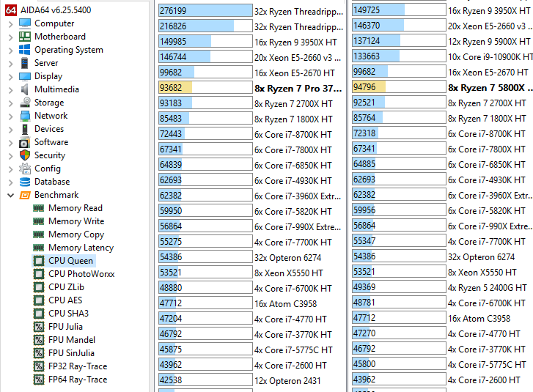Click 12x Opteron 2431 entry
The height and width of the screenshot is (392, 533).
pos(287,381)
